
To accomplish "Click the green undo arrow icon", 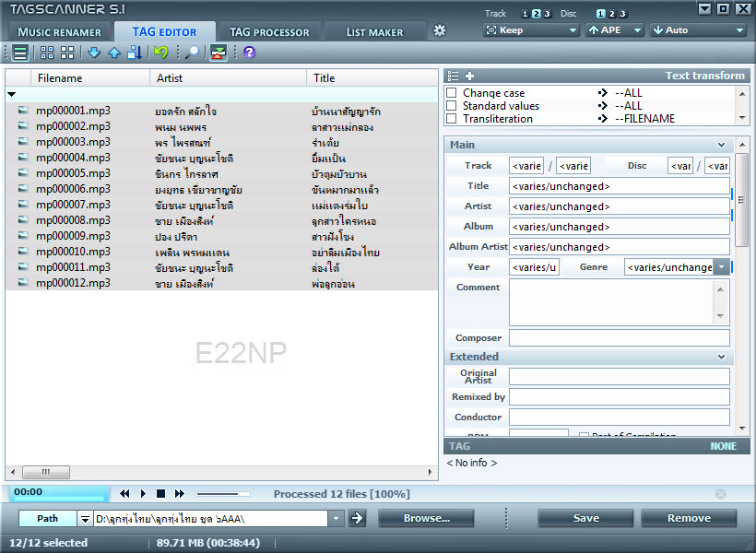I will [x=161, y=52].
